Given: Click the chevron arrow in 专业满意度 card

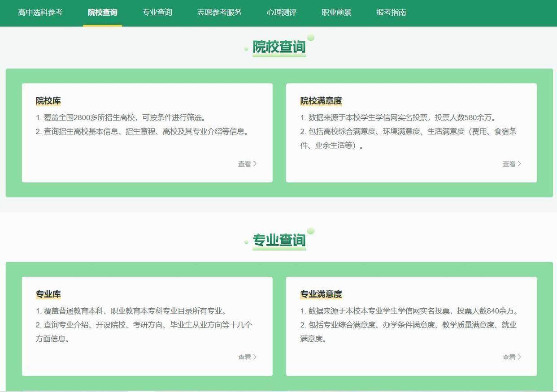Looking at the screenshot, I should pos(519,357).
